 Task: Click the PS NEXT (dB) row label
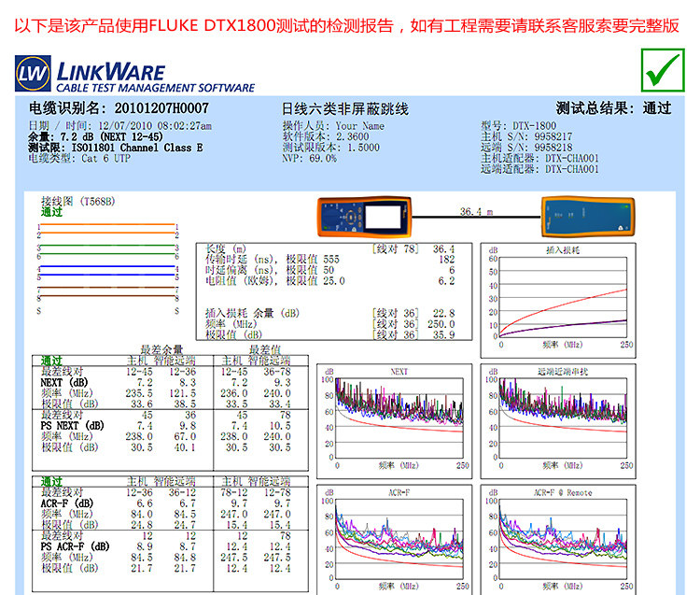pyautogui.click(x=72, y=426)
